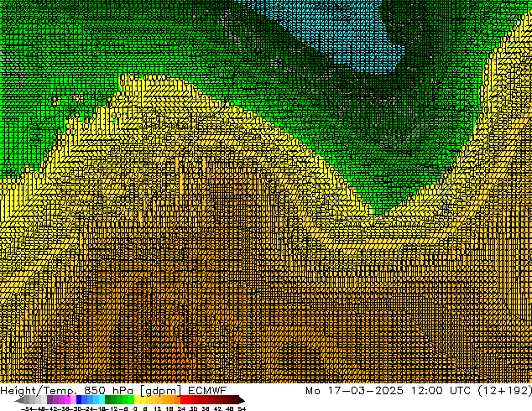
Task: Click the Mo 17-03-2025 date text
Action: 354,391
